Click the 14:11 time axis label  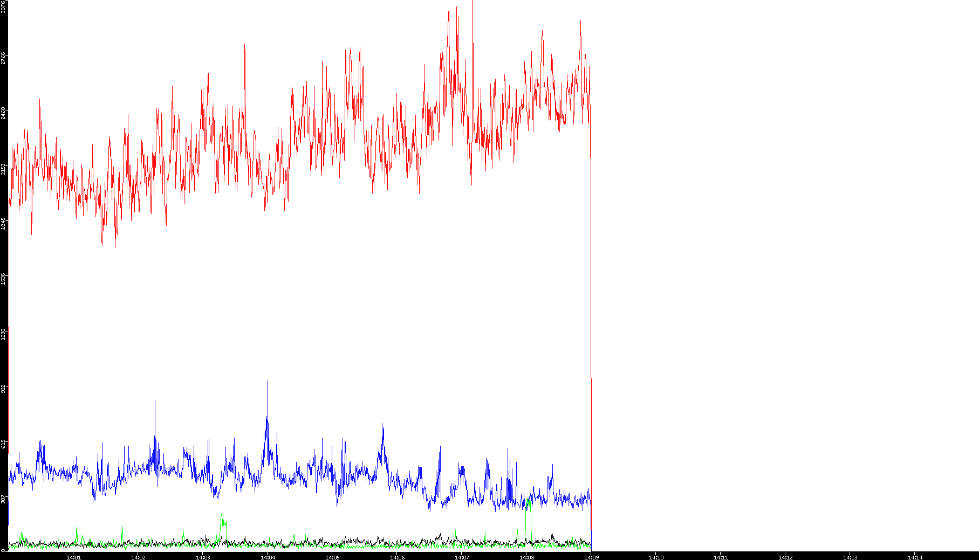(721, 557)
